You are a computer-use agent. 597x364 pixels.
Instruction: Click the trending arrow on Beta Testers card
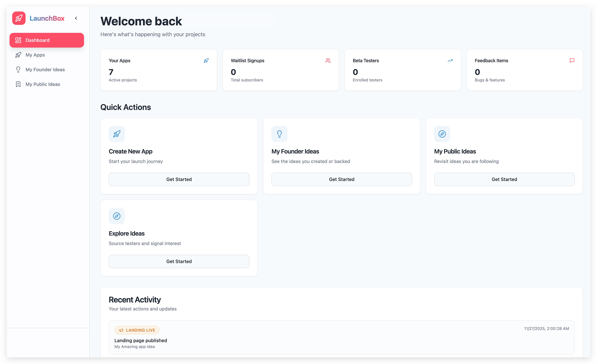(x=450, y=60)
